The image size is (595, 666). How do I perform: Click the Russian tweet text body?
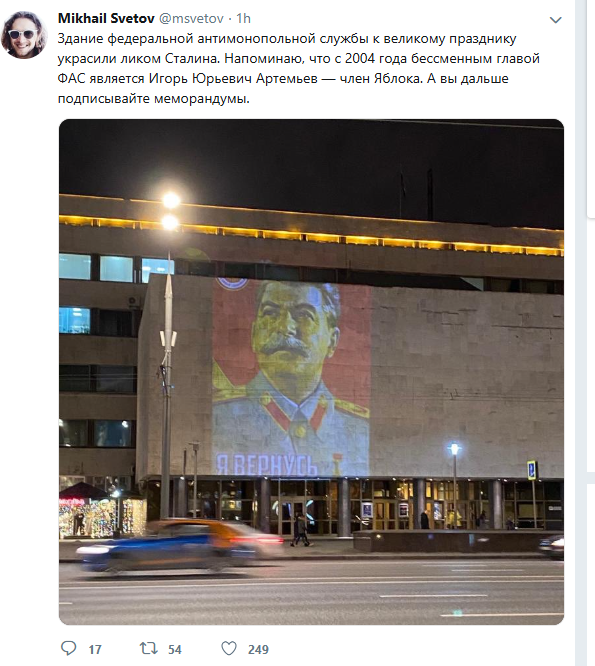(299, 68)
